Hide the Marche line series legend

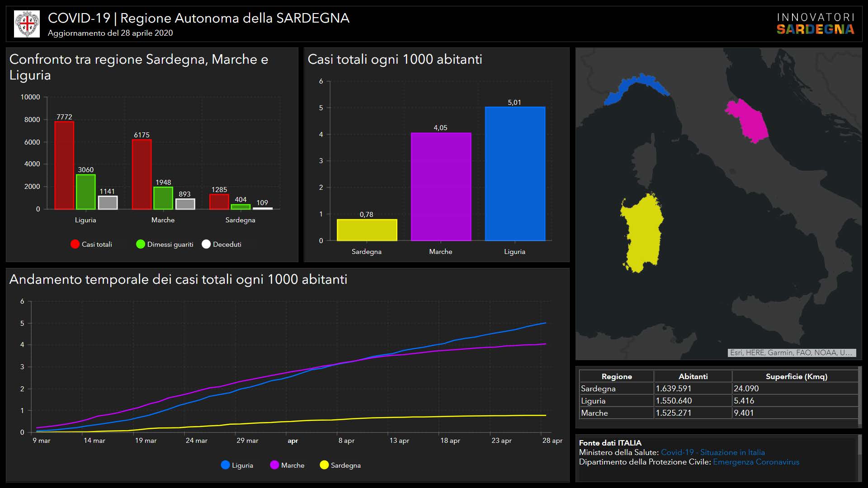click(274, 465)
